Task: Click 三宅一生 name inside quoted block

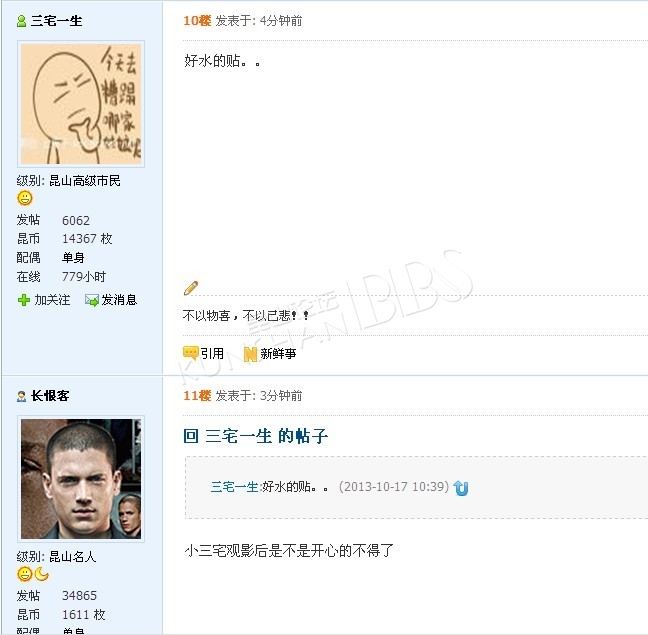Action: point(235,487)
